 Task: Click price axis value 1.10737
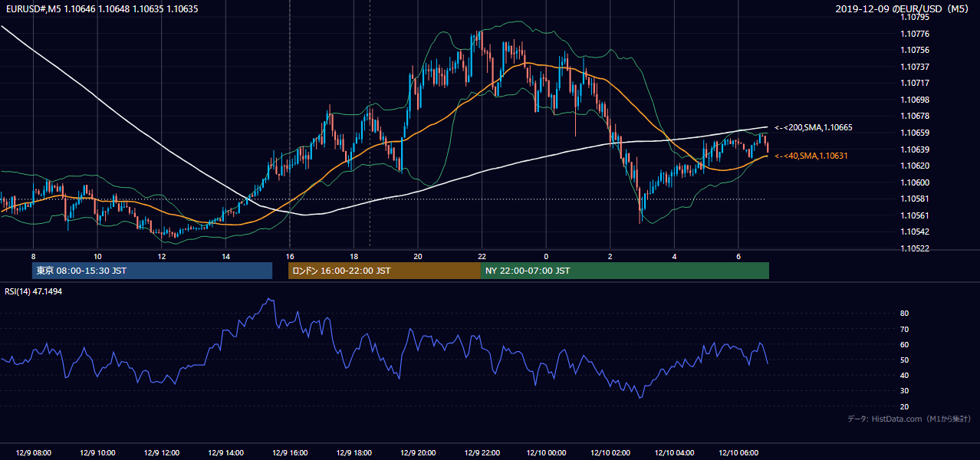click(915, 67)
